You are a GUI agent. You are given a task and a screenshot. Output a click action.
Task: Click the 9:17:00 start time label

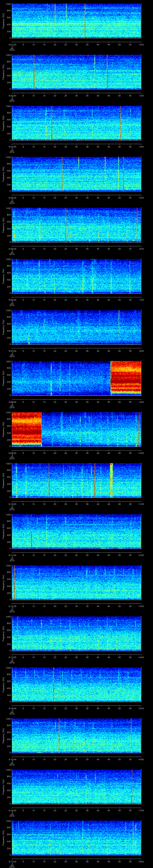pos(12,862)
